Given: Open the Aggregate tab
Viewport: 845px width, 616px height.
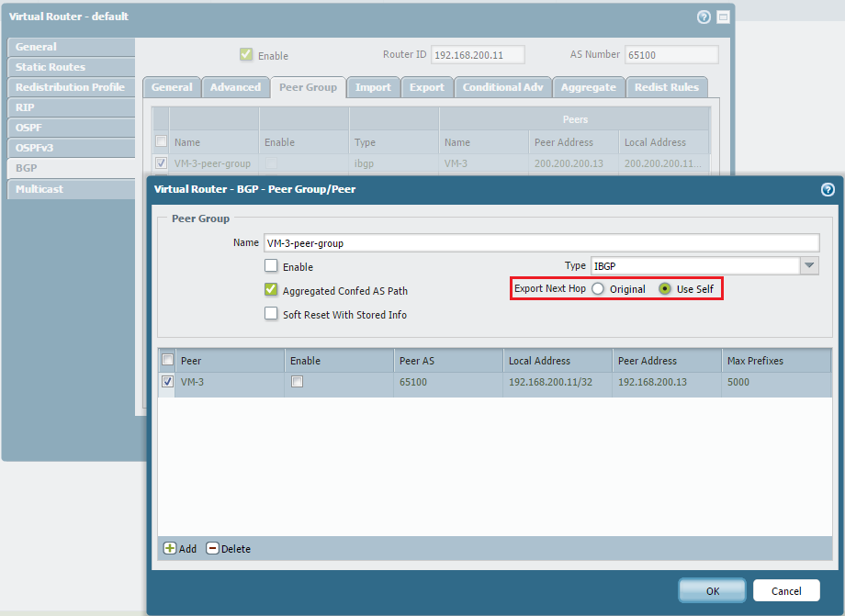Looking at the screenshot, I should pos(589,87).
